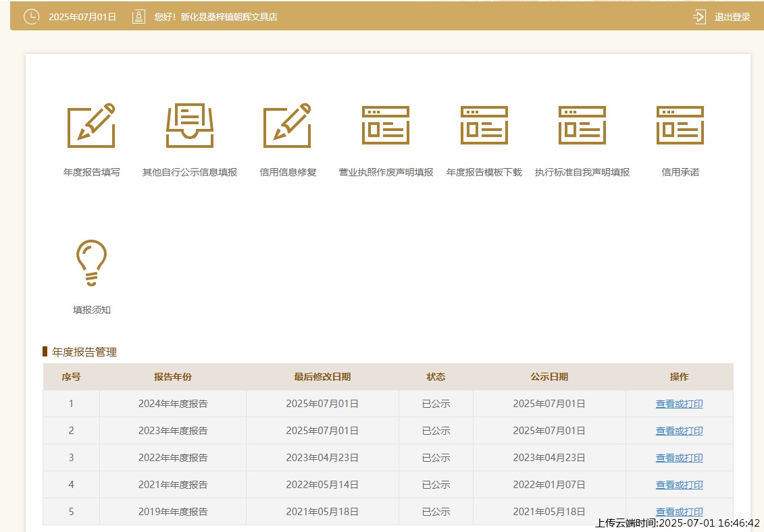764x532 pixels.
Task: Select the 2023年年度报告 cell
Action: tap(173, 431)
